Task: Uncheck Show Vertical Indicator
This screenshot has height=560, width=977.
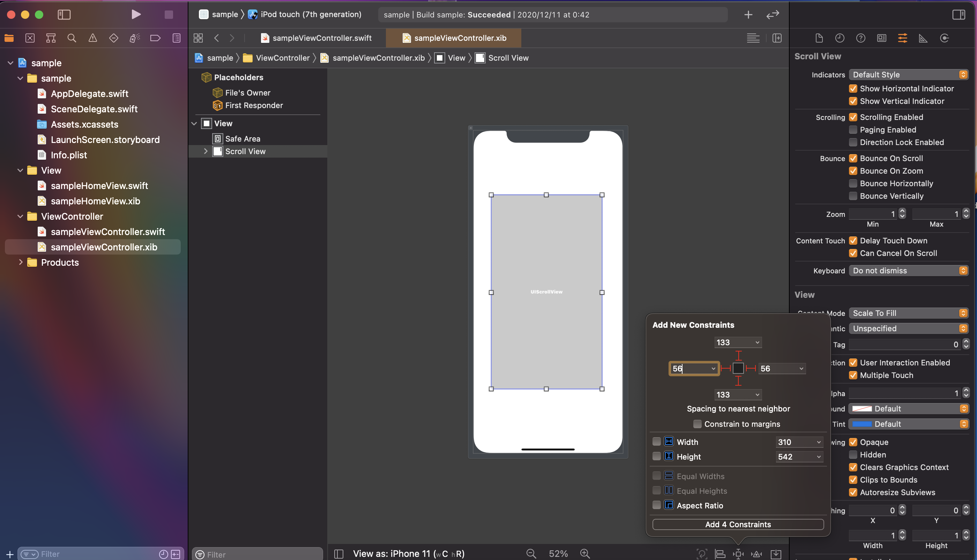Action: point(853,101)
